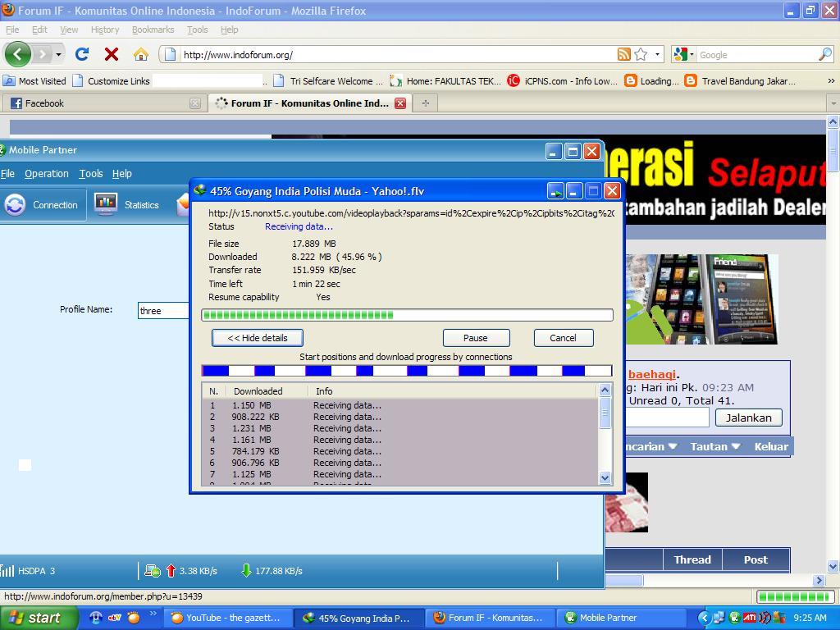The width and height of the screenshot is (840, 630).
Task: Click the Firefox Back arrow button
Action: coord(18,54)
